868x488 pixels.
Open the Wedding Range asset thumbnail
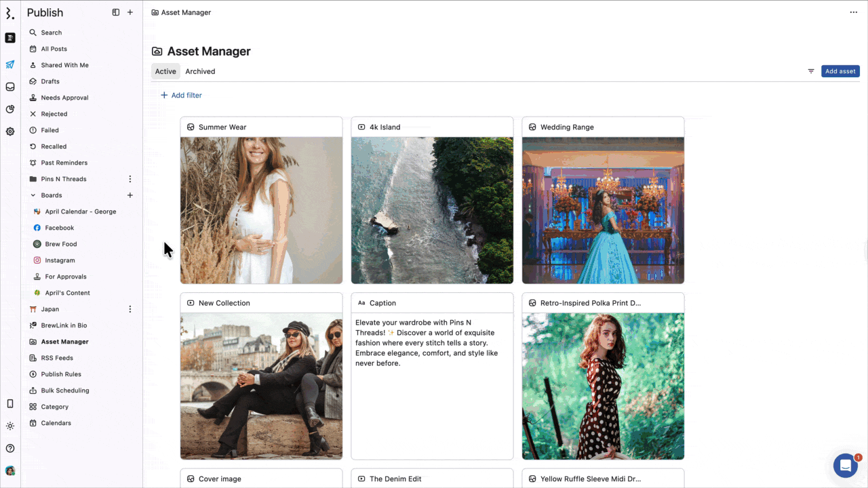tap(603, 210)
